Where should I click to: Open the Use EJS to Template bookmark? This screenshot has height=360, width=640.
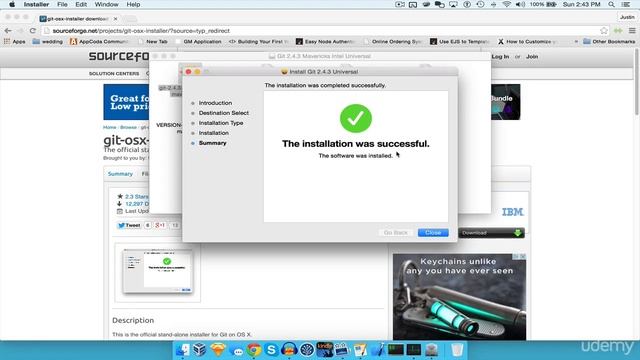click(x=460, y=42)
